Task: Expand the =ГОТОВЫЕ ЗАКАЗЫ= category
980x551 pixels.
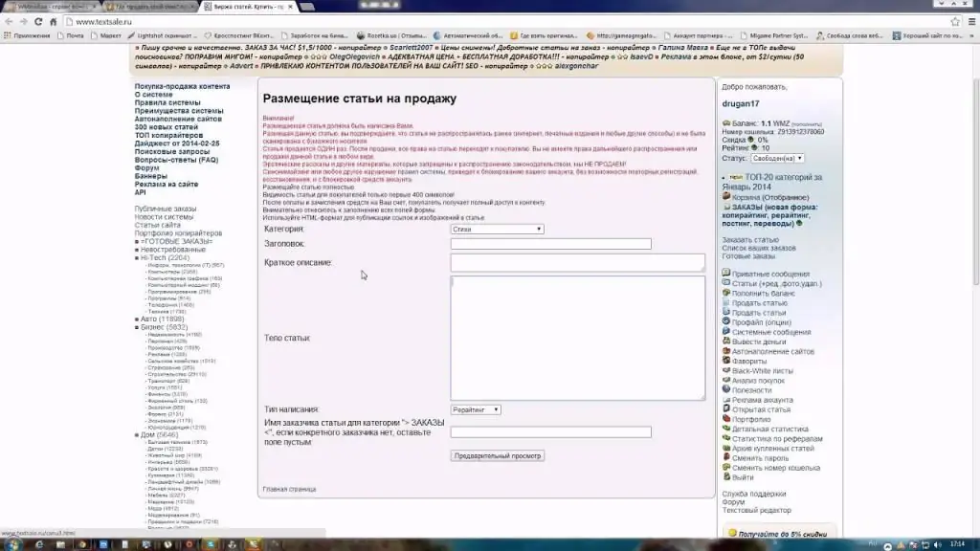Action: 137,241
